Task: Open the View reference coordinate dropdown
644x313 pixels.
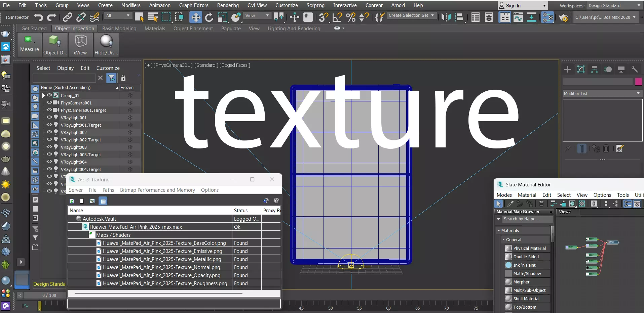Action: 257,16
